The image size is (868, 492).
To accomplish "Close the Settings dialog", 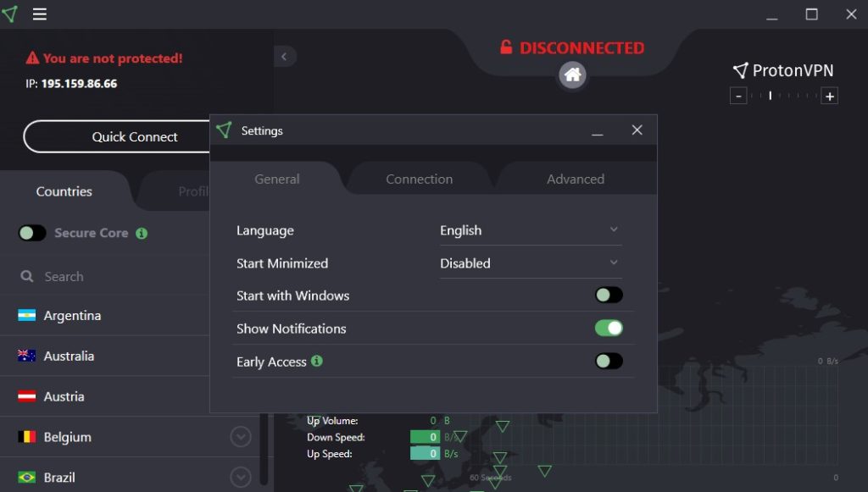I will click(x=637, y=130).
